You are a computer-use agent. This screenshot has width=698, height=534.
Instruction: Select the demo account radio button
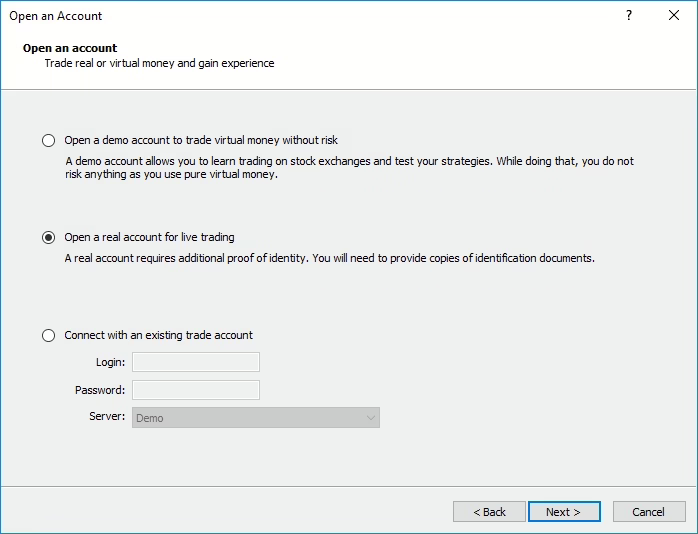pyautogui.click(x=48, y=140)
